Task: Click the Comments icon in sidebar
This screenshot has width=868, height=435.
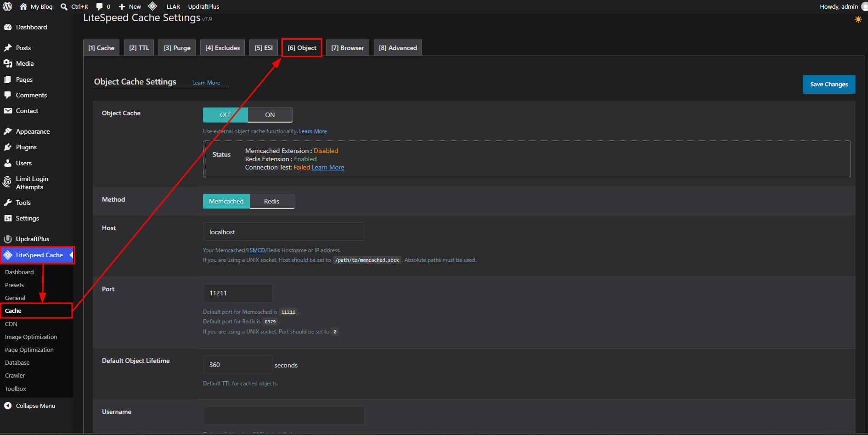Action: [x=8, y=95]
